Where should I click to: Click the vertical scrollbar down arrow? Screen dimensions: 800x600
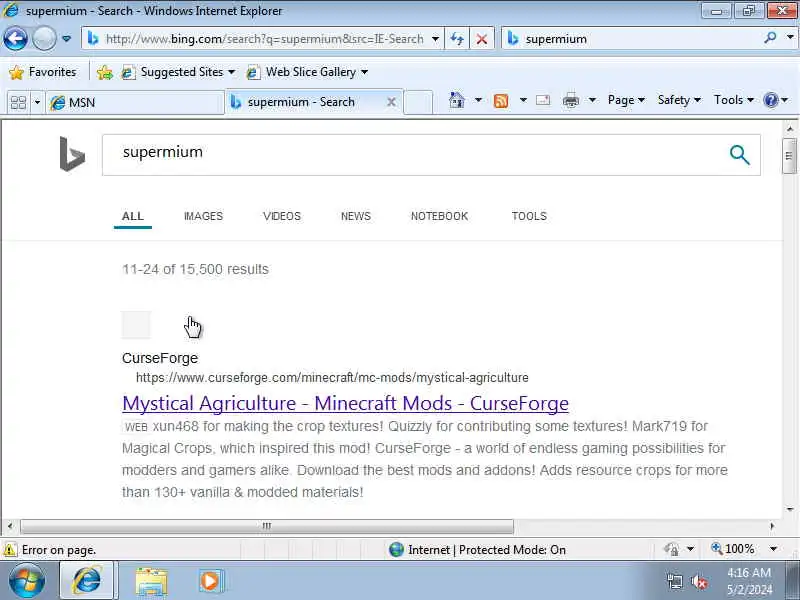tap(790, 509)
